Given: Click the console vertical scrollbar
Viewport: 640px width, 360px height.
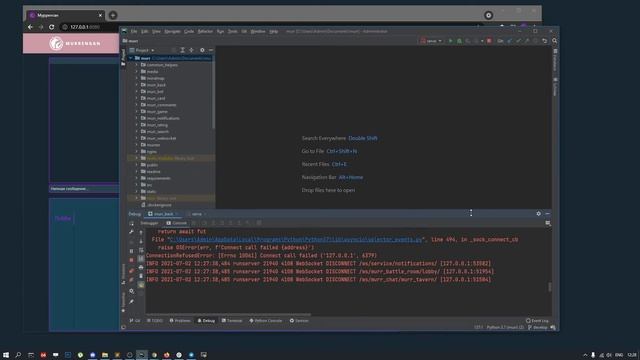Looking at the screenshot, I should [x=549, y=287].
